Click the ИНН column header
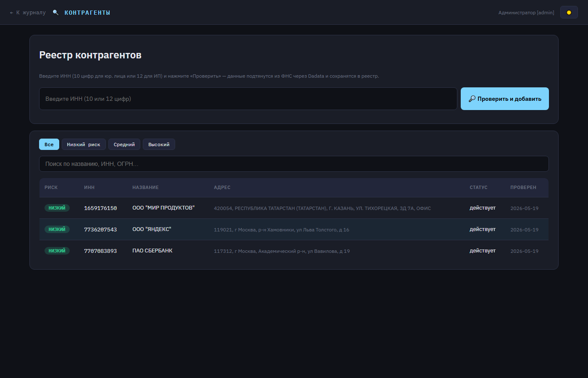The width and height of the screenshot is (588, 378). 89,187
